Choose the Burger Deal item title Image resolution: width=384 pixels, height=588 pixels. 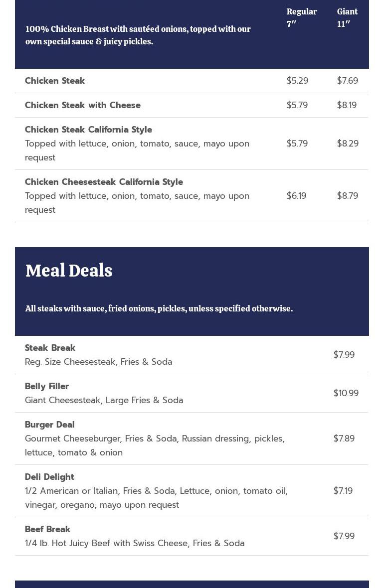(x=49, y=425)
